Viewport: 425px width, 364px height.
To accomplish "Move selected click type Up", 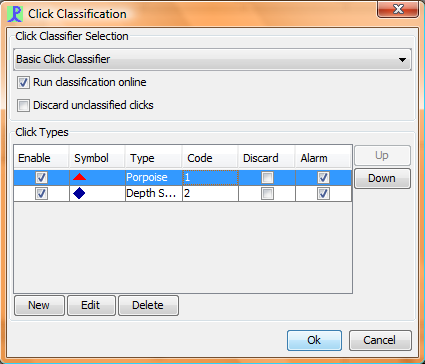I will (382, 155).
